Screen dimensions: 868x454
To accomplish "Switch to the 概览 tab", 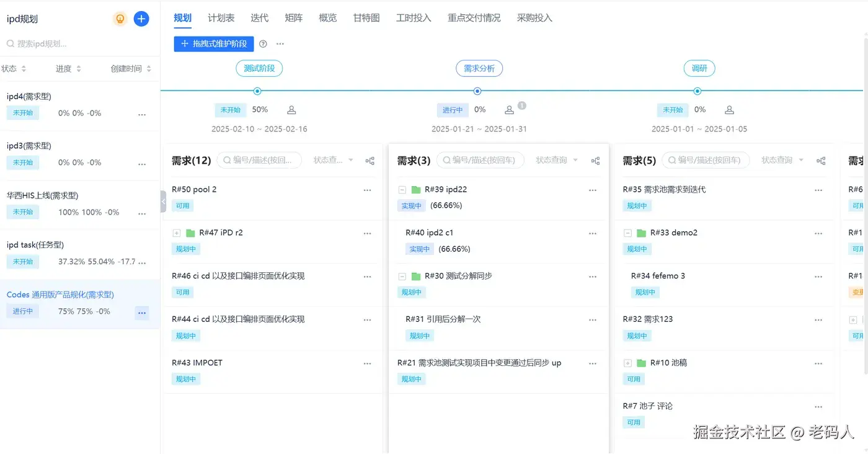I will pyautogui.click(x=328, y=18).
